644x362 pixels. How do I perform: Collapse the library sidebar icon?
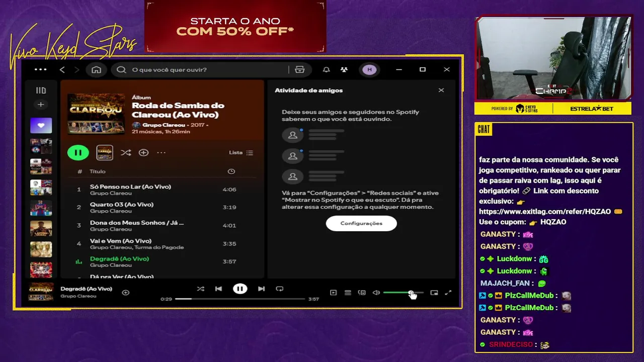point(41,90)
